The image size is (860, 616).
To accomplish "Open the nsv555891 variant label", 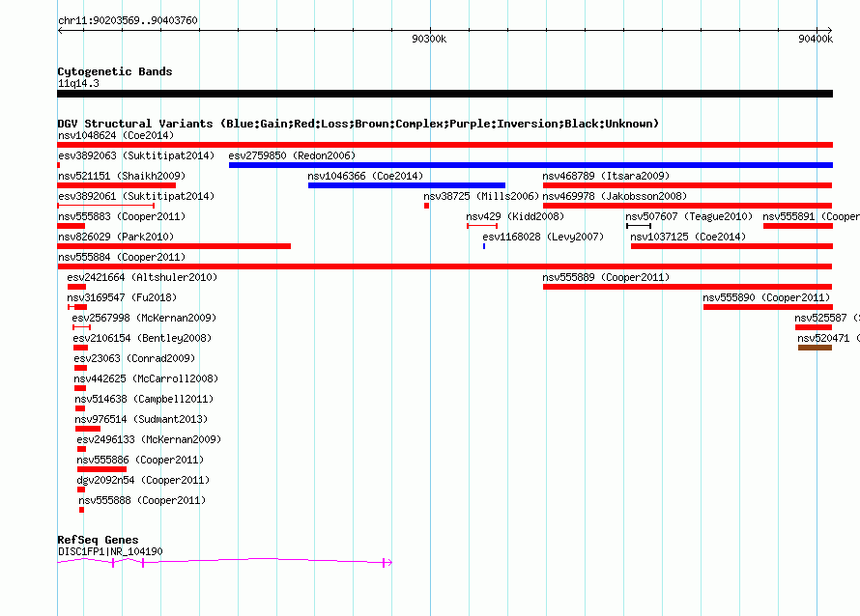I will 811,216.
